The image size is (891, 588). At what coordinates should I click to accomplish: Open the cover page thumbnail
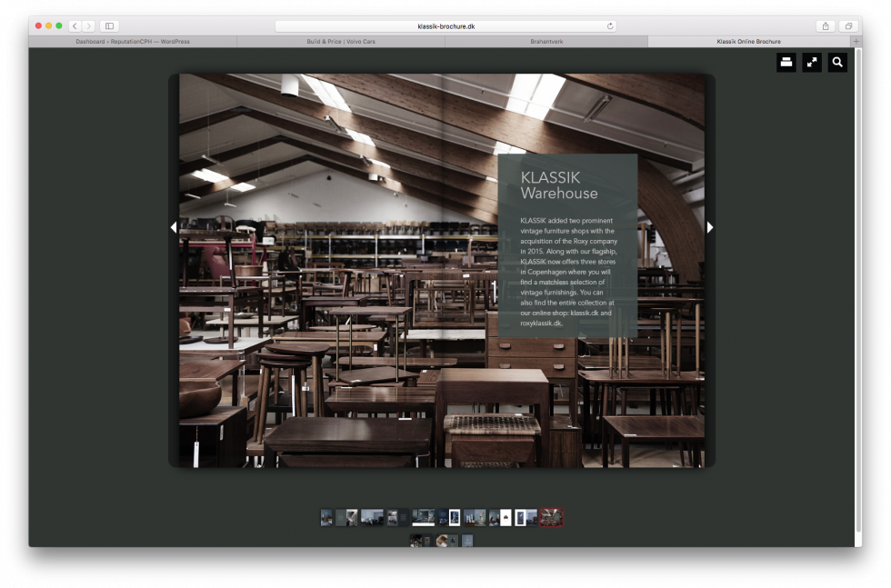coord(326,517)
